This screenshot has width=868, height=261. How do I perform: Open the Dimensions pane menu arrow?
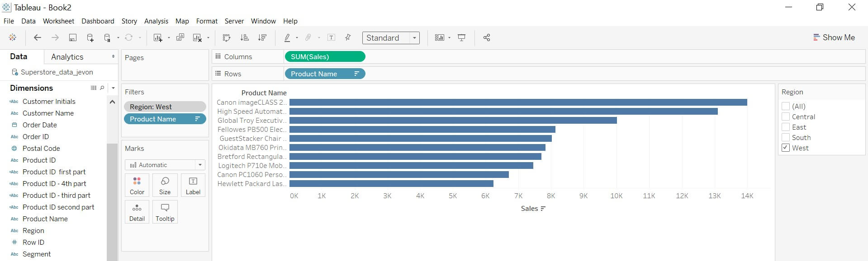[x=113, y=88]
